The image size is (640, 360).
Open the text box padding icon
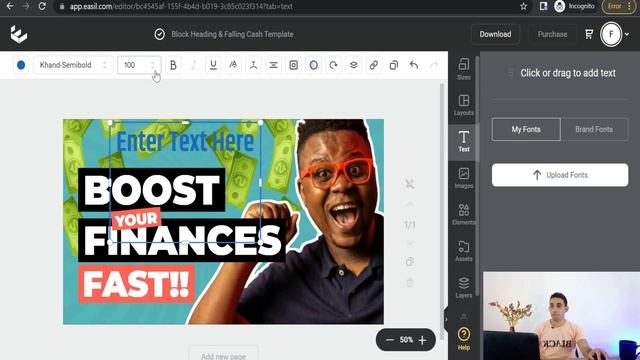point(293,65)
